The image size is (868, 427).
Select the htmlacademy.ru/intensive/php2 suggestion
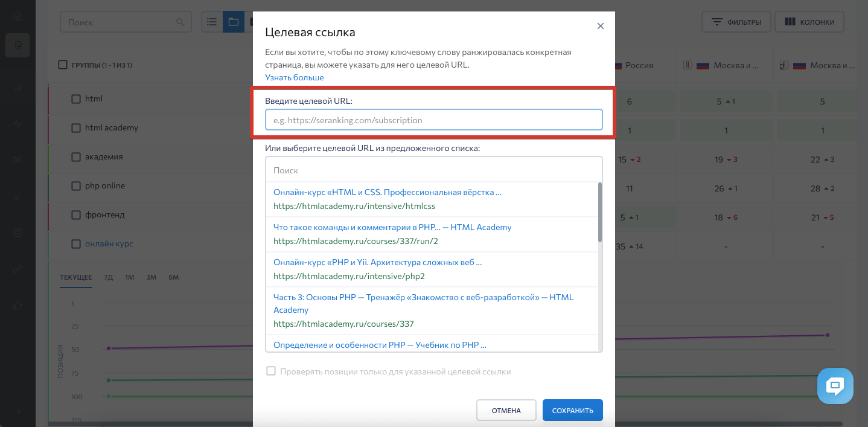coord(431,269)
